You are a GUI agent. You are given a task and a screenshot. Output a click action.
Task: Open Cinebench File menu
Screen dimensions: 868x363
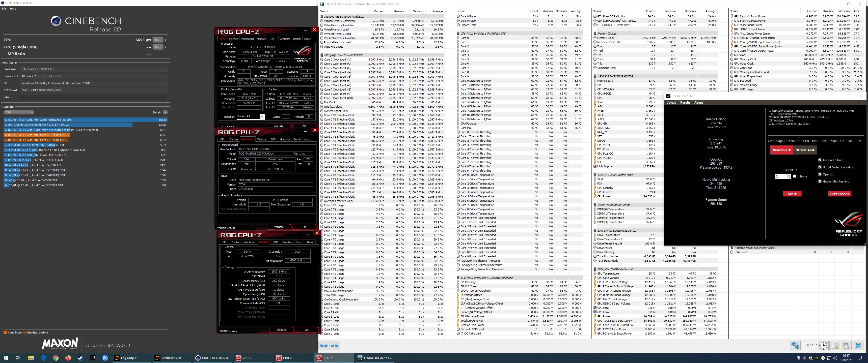(x=4, y=8)
